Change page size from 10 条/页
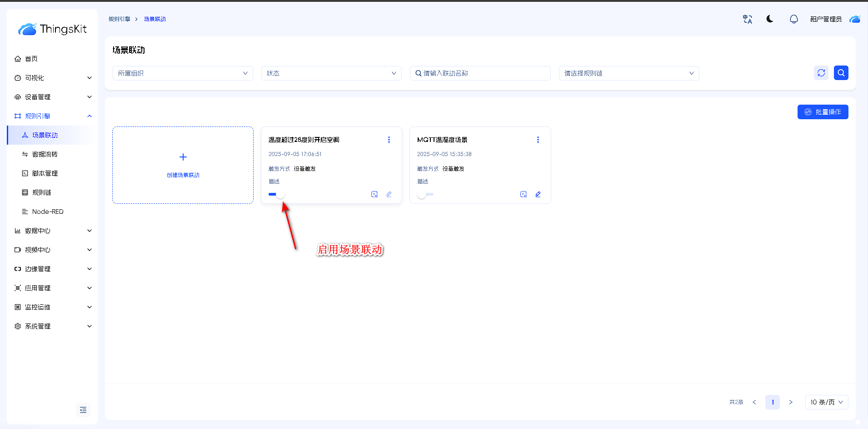 coord(826,402)
